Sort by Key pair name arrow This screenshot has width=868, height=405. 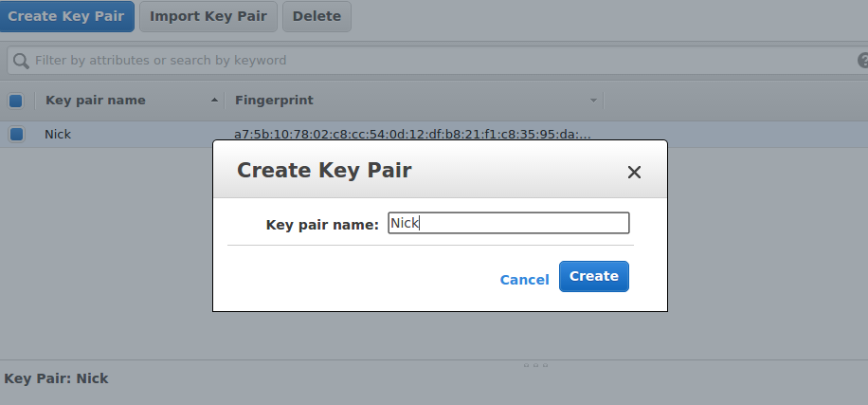click(x=214, y=101)
